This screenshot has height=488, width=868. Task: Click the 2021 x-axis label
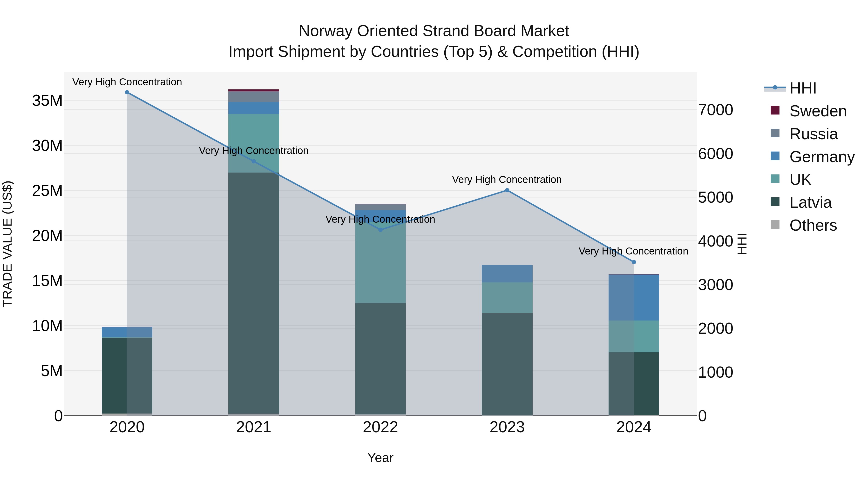[254, 427]
